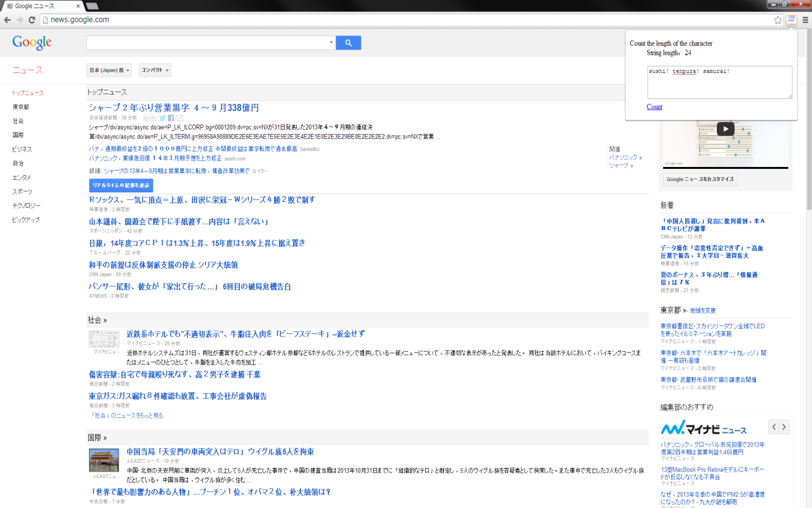Open the パンサー尾形 headline
Screen dimensions: 812x508
[190, 287]
